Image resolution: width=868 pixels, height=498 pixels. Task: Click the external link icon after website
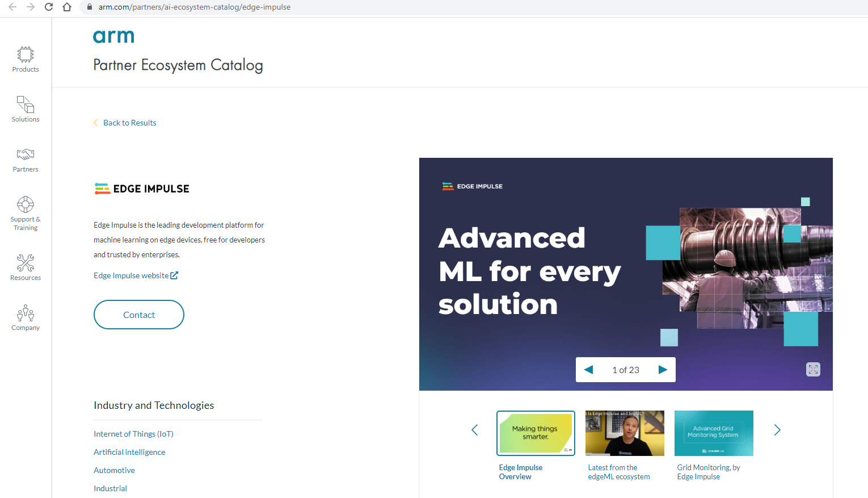click(x=174, y=275)
